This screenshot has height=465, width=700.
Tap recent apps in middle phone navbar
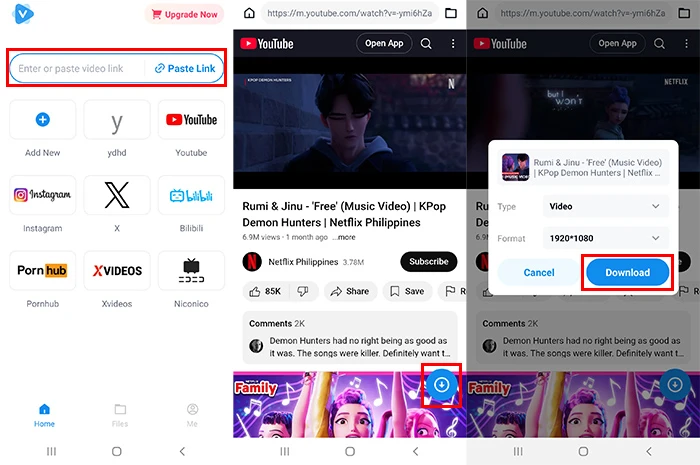tap(284, 451)
